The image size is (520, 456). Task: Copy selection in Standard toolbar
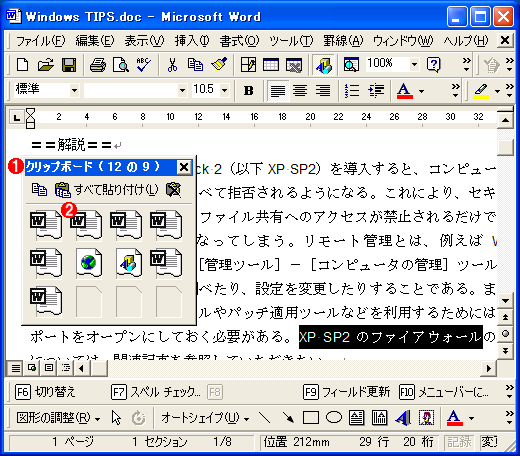[195, 65]
